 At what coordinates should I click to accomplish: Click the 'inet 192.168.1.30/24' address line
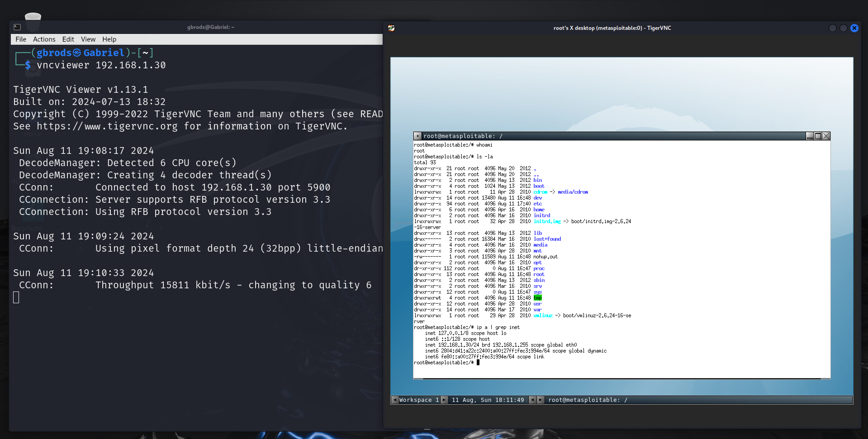click(501, 345)
